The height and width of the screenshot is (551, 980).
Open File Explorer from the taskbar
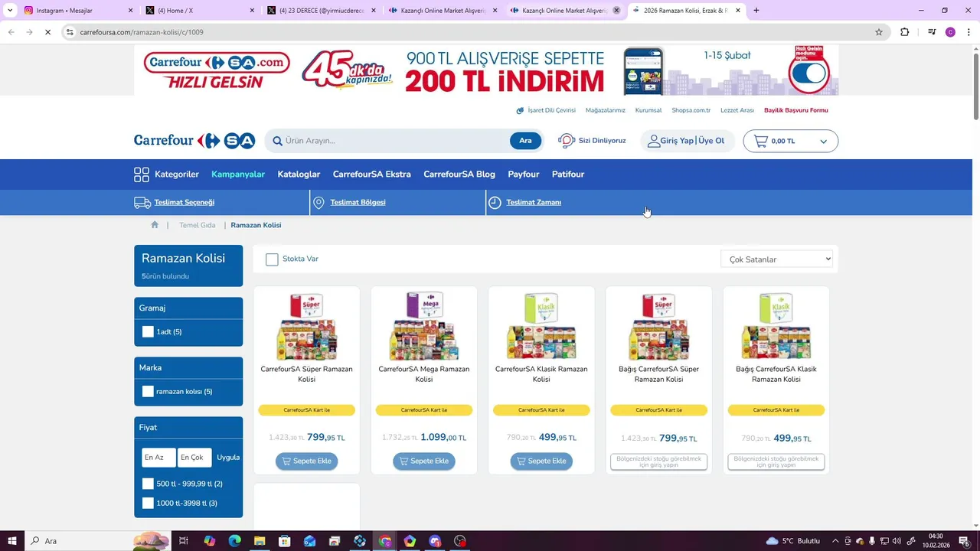(x=260, y=541)
